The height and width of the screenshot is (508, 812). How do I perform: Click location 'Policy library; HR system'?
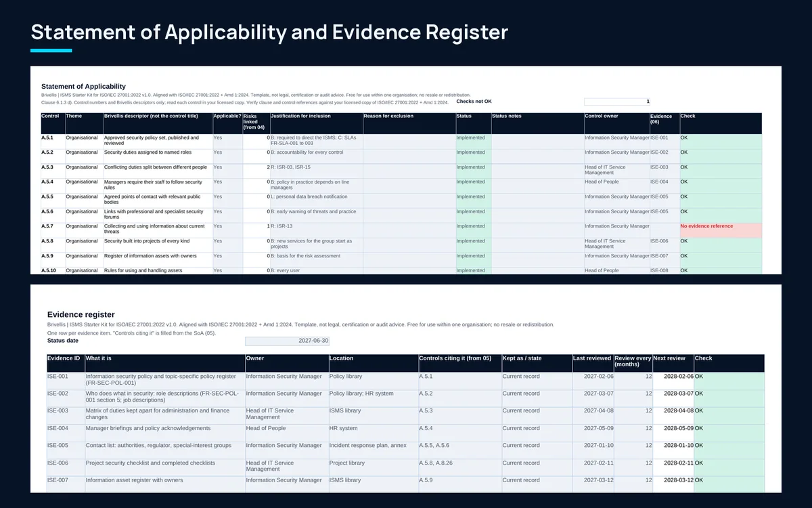click(373, 398)
